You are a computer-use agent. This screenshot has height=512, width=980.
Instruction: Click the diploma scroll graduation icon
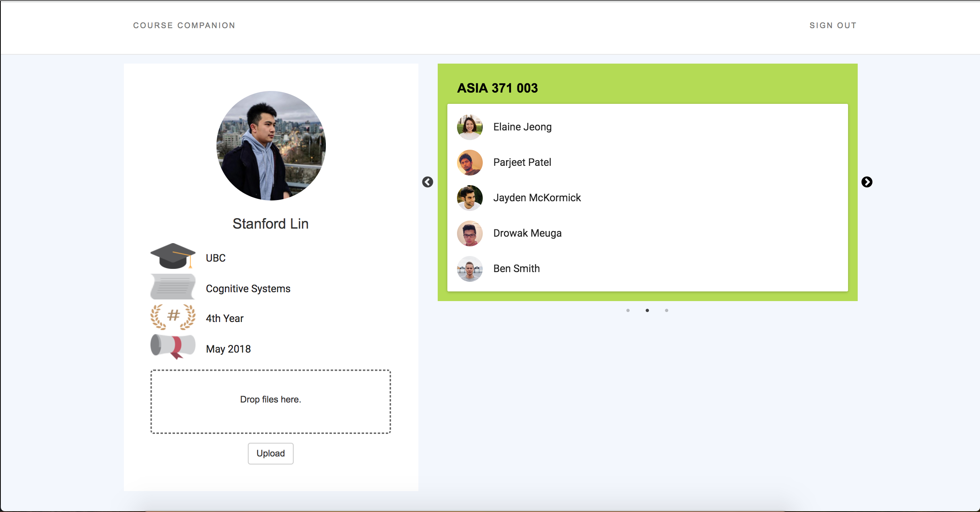[173, 347]
